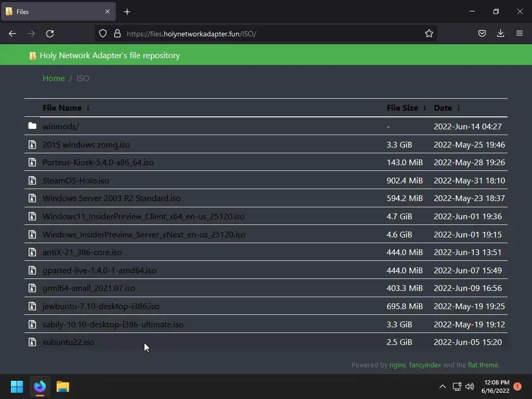Image resolution: width=532 pixels, height=399 pixels.
Task: Open the Windows Start menu
Action: click(x=17, y=387)
